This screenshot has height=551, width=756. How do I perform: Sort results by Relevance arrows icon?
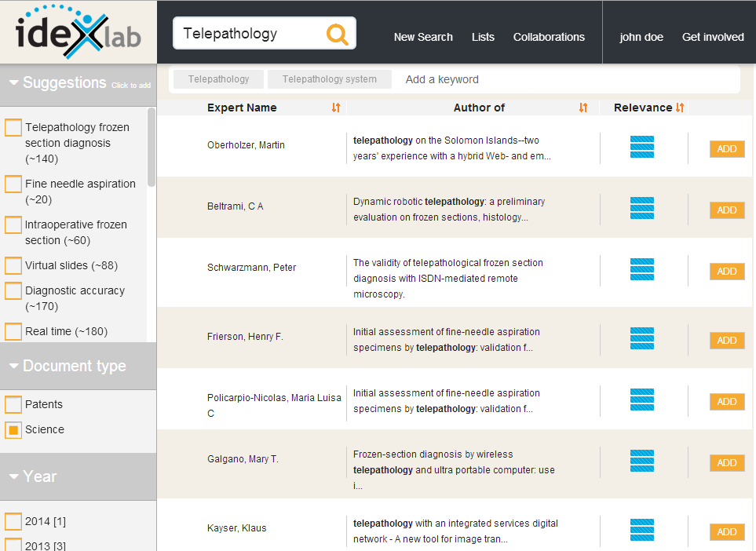(680, 108)
